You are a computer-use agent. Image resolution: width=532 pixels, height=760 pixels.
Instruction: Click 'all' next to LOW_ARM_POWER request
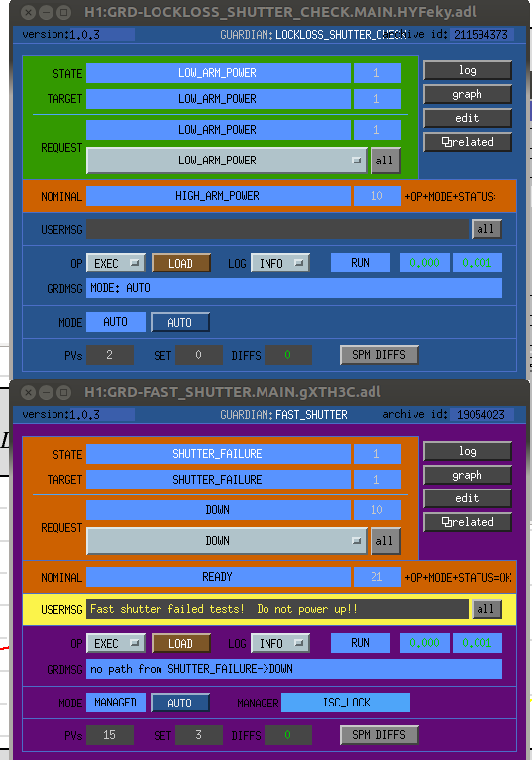(385, 161)
